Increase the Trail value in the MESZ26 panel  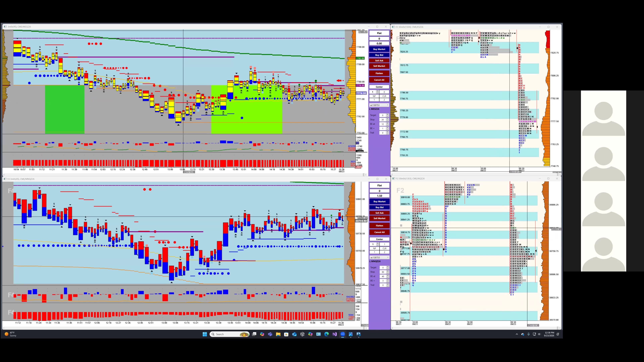[x=388, y=132]
